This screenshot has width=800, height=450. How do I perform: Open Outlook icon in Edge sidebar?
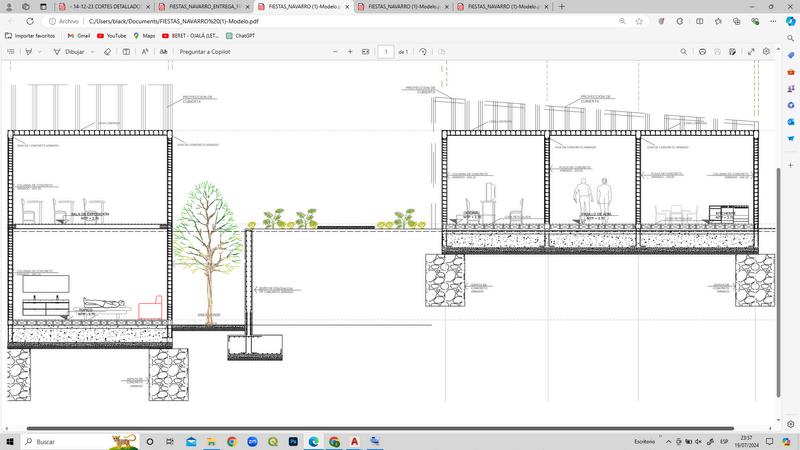791,122
